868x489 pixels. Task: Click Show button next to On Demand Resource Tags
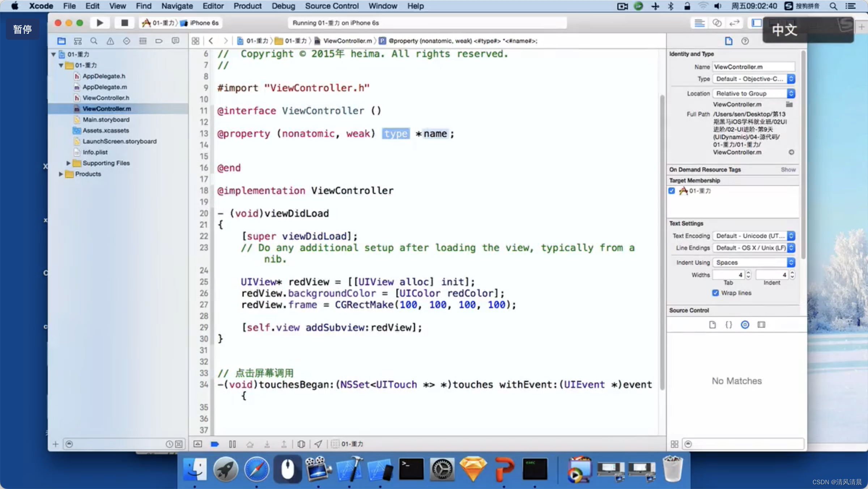(788, 169)
